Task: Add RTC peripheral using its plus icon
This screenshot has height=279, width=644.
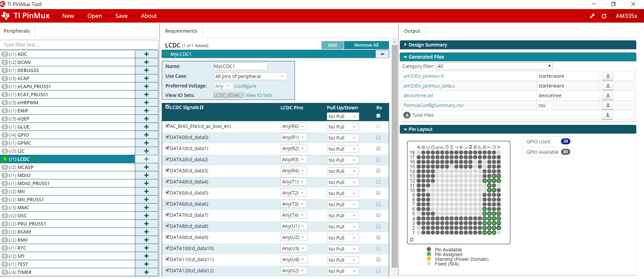Action: (x=146, y=248)
